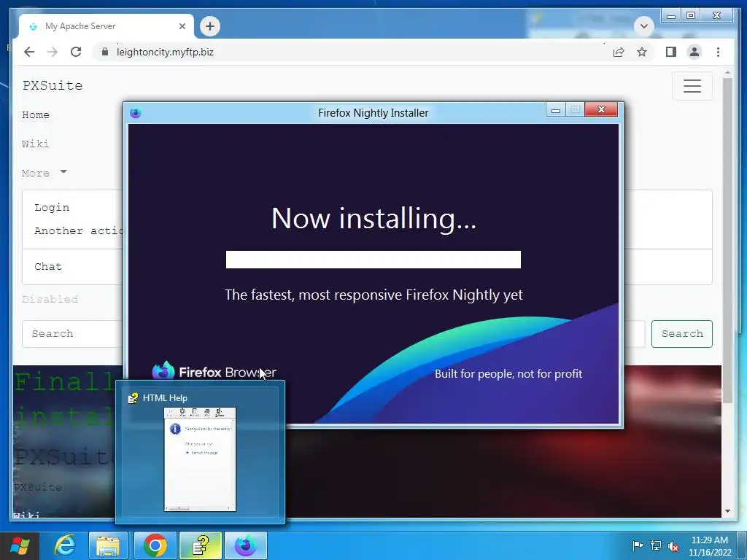Click the Firefox Nightly Installer title icon
The width and height of the screenshot is (747, 560).
point(135,113)
